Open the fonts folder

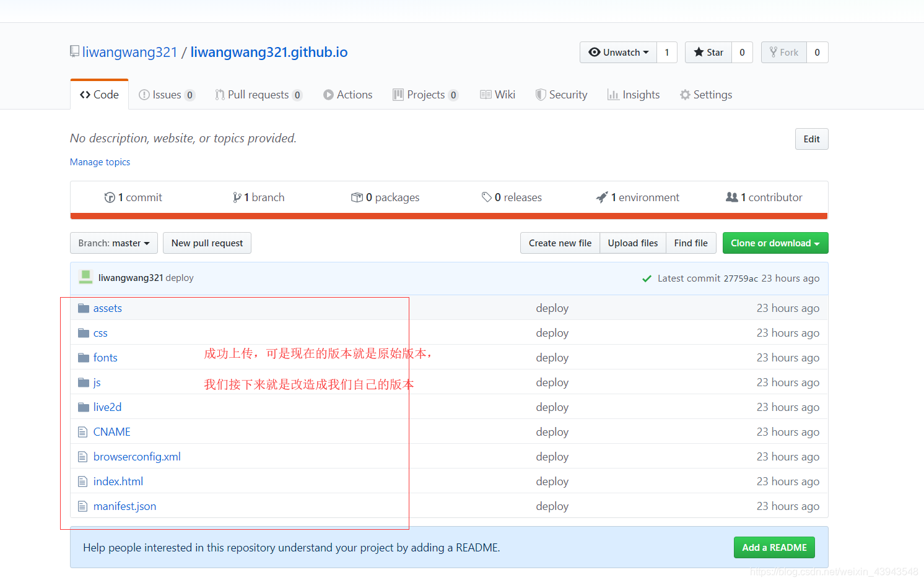pyautogui.click(x=105, y=358)
